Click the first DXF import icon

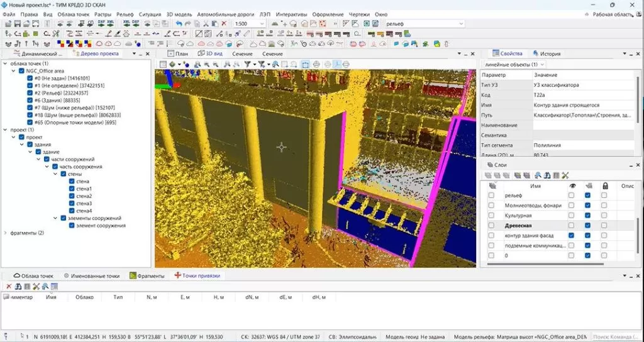101,23
